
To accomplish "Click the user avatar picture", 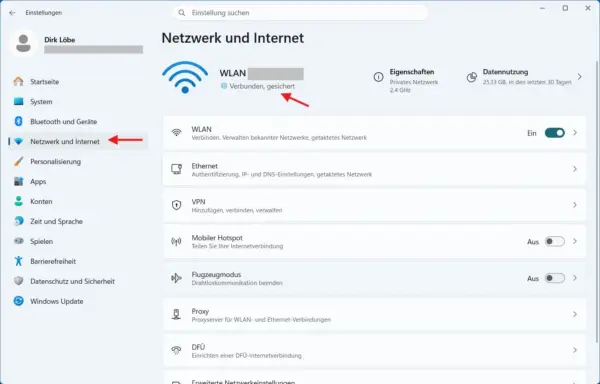I will pyautogui.click(x=23, y=43).
